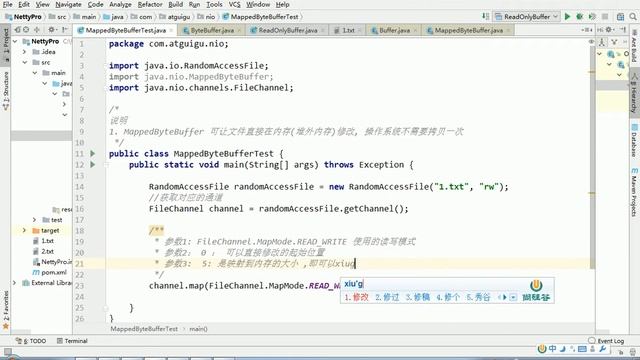Expand the .idea folder
640x360 pixels.
(24, 52)
